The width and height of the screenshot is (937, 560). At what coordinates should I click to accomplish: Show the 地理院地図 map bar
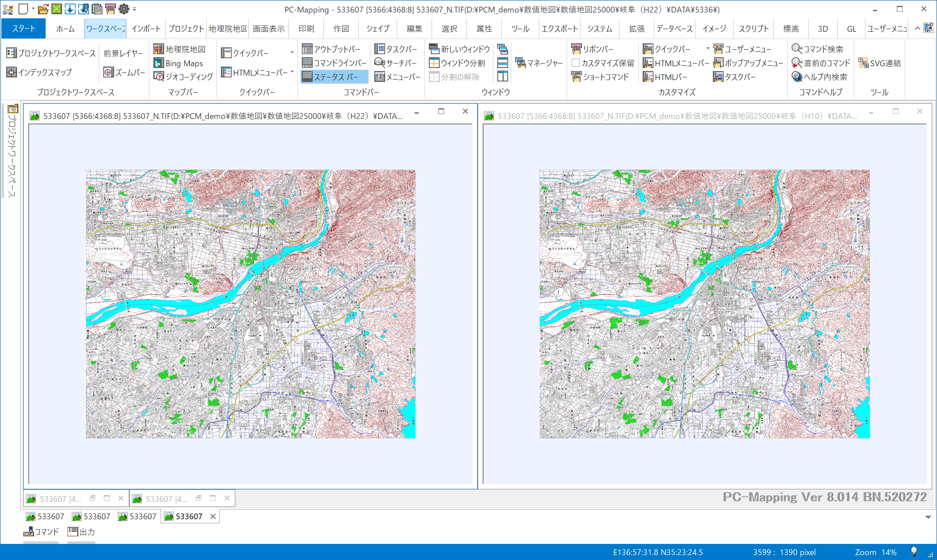[180, 49]
